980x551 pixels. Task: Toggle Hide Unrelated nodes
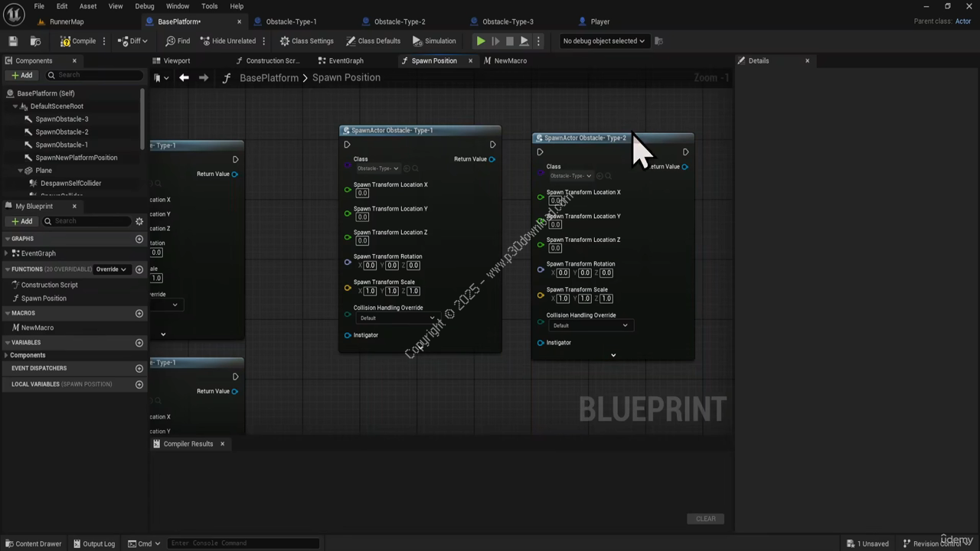pos(227,41)
